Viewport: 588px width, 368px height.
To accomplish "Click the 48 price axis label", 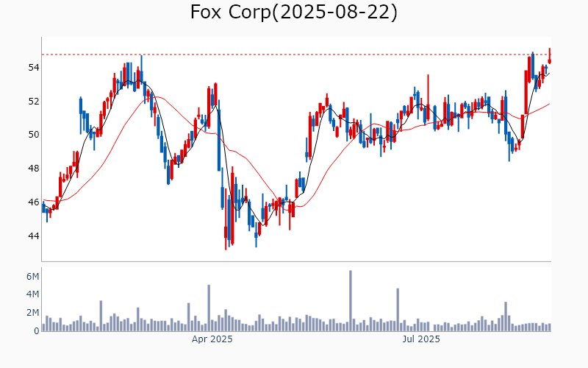I will 34,169.
